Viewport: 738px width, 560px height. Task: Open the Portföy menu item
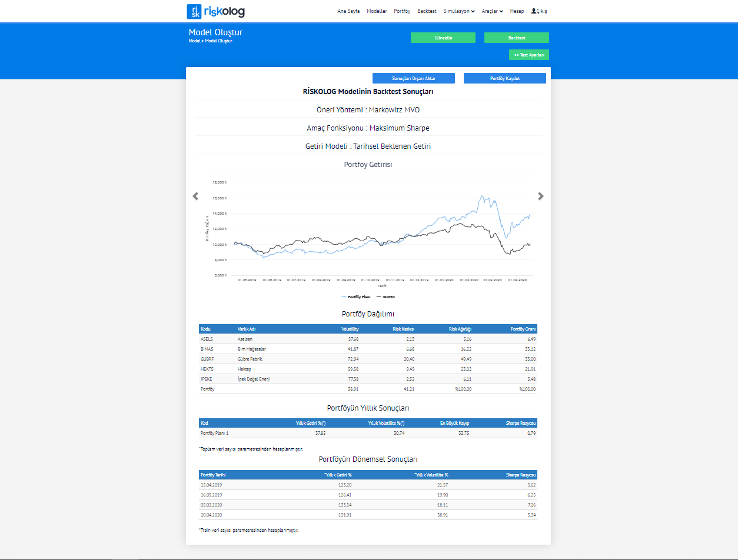[x=402, y=11]
